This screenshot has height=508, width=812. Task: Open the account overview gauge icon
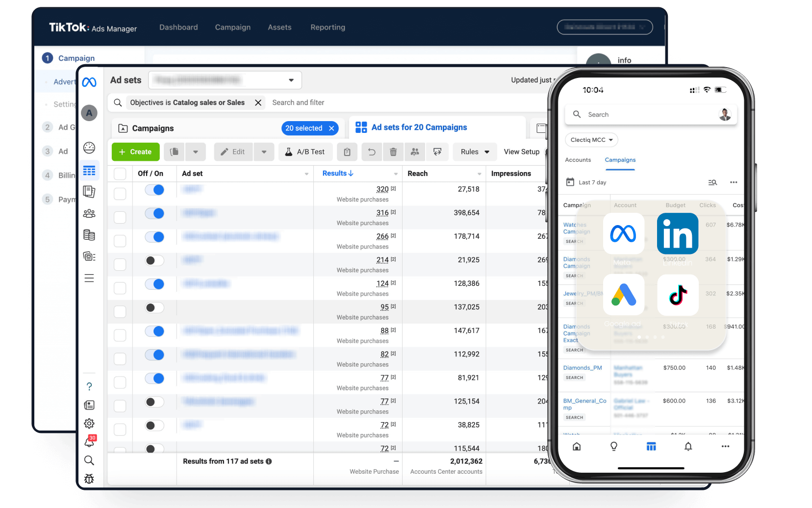pos(89,148)
